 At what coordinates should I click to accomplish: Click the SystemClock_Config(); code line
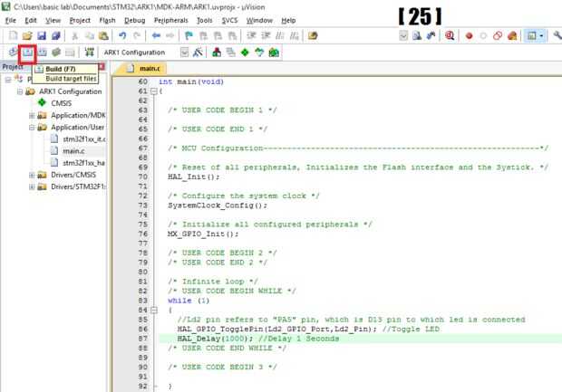pyautogui.click(x=218, y=206)
